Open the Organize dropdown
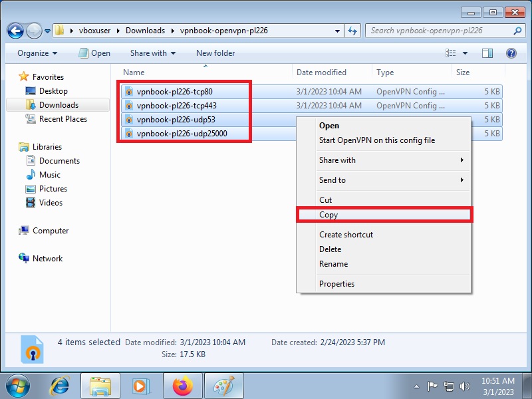The image size is (532, 399). [37, 53]
